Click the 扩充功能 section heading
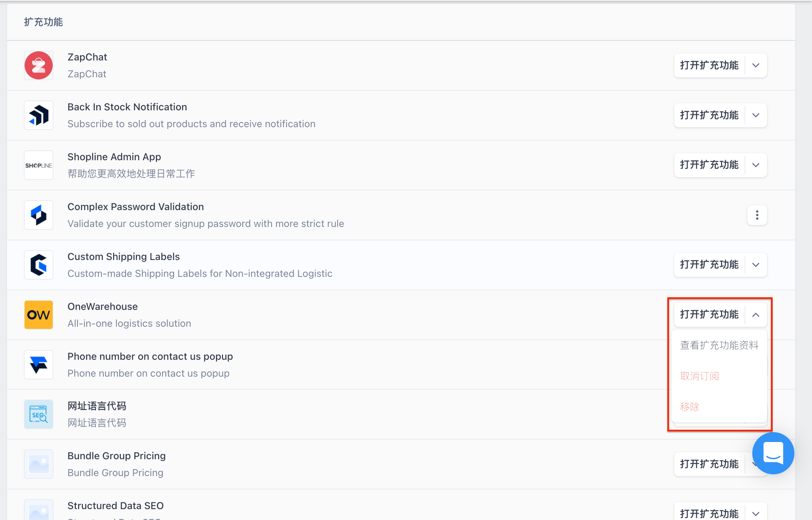The width and height of the screenshot is (812, 520). pos(44,22)
